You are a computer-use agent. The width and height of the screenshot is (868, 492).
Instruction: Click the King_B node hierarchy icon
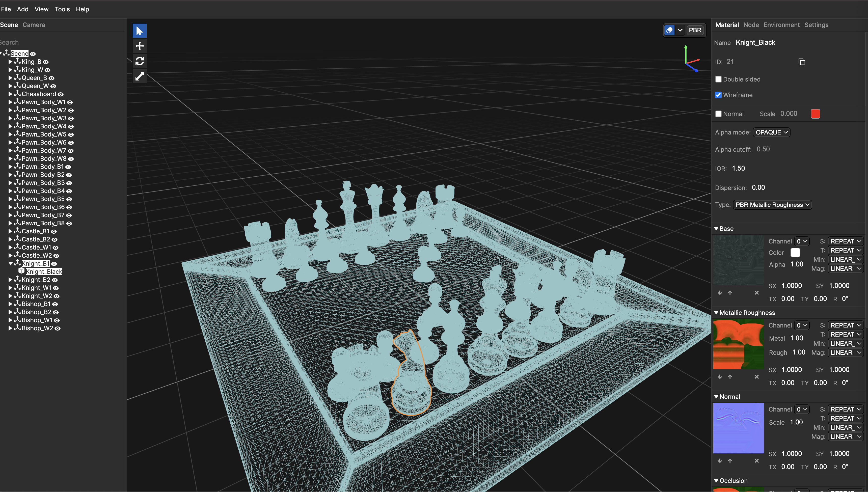17,61
